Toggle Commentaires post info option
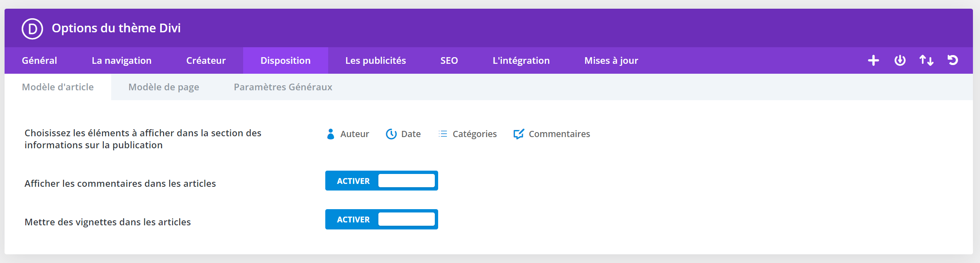980x263 pixels. [552, 134]
